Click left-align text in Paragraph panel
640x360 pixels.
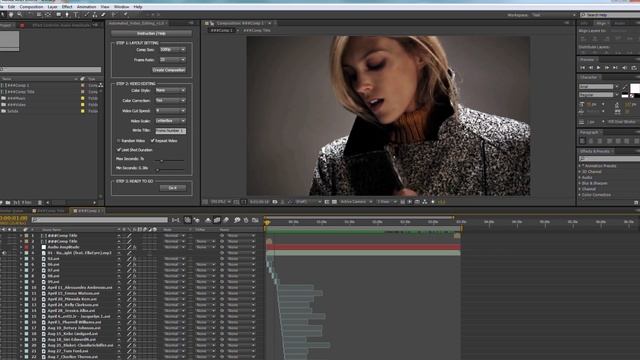pyautogui.click(x=582, y=141)
